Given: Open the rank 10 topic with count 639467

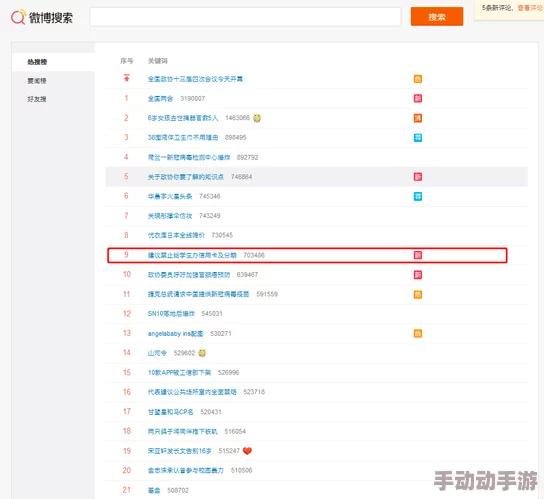Looking at the screenshot, I should click(189, 275).
